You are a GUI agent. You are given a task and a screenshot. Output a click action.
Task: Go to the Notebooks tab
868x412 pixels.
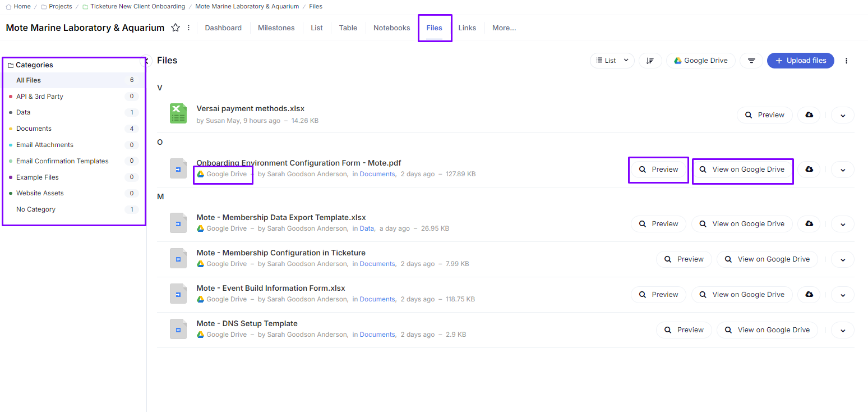point(392,28)
